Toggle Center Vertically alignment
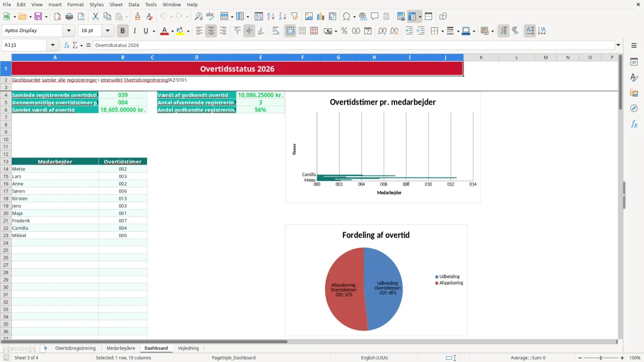Viewport: 644px width, 362px height. tap(249, 31)
